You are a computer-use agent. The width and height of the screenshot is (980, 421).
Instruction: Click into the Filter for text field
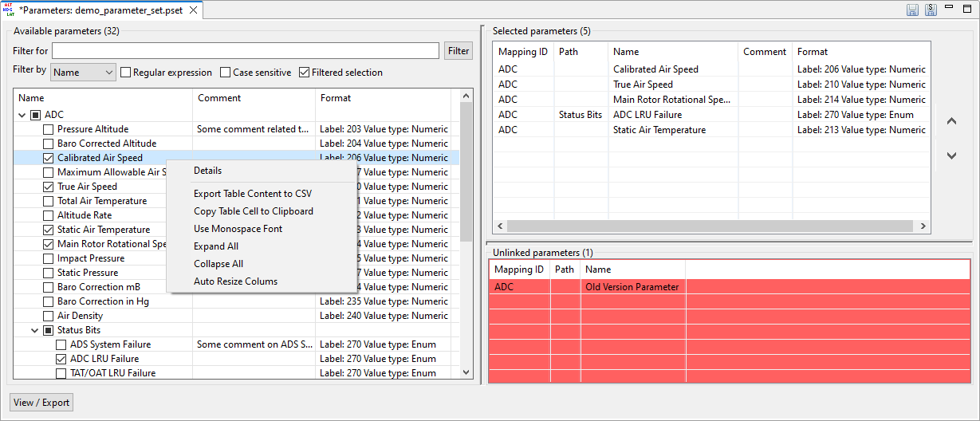click(245, 51)
